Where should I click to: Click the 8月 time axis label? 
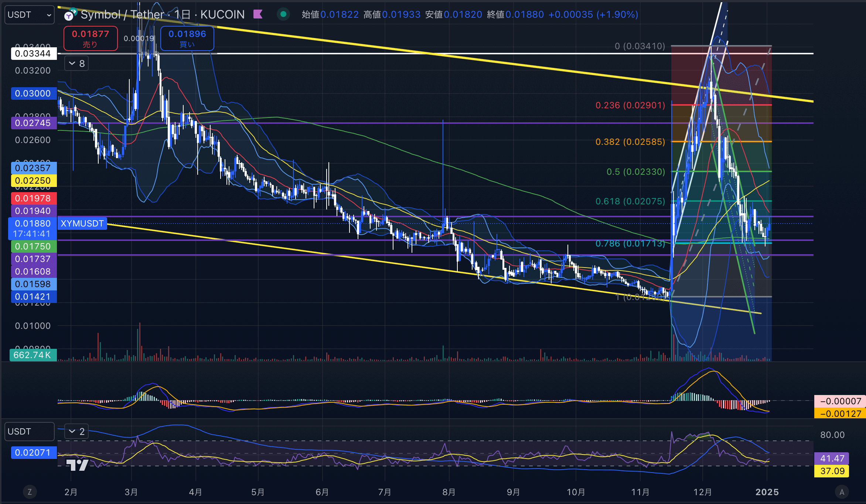tap(449, 492)
